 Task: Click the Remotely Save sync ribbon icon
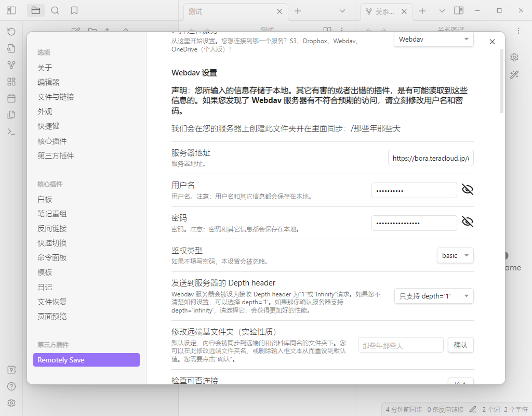click(11, 32)
